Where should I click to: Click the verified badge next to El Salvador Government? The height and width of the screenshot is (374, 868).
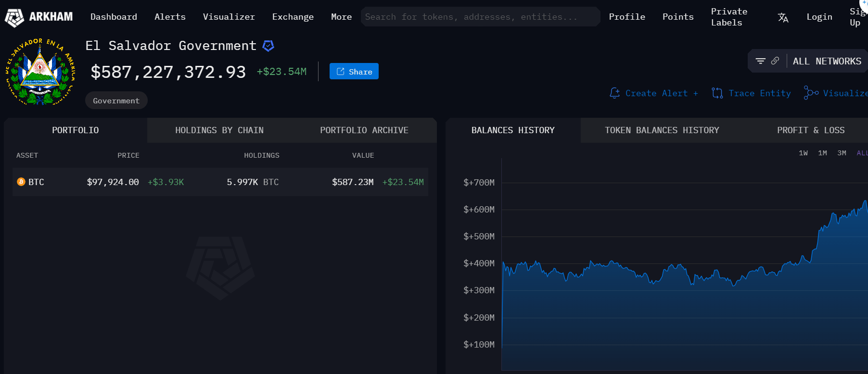click(268, 46)
